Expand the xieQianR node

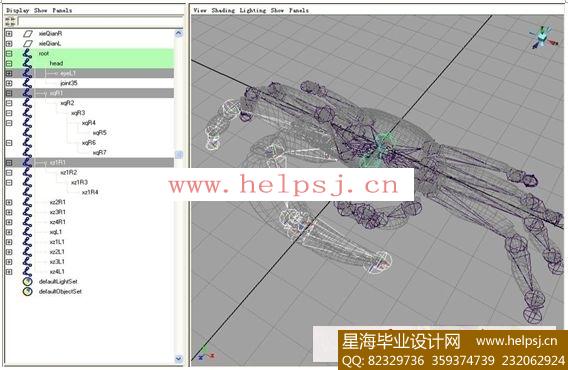(9, 34)
